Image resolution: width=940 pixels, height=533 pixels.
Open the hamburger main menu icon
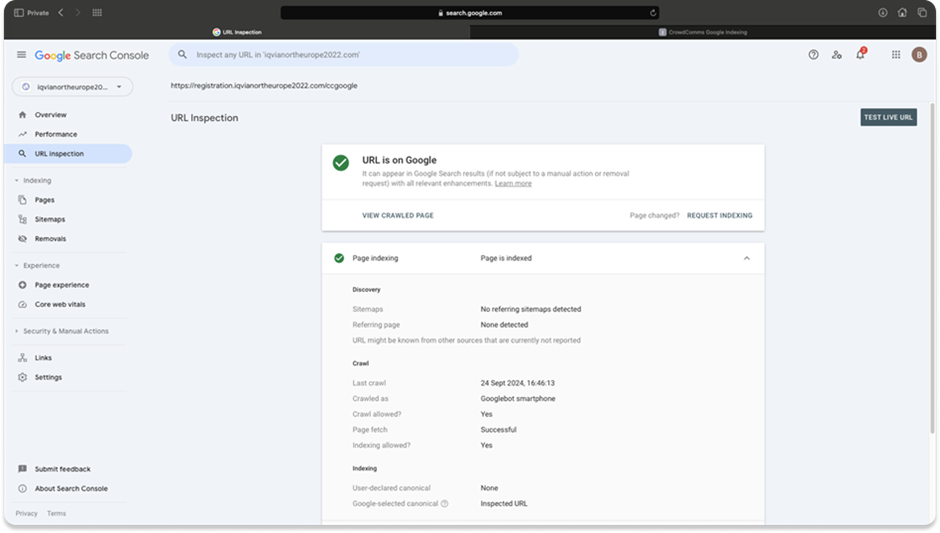21,55
